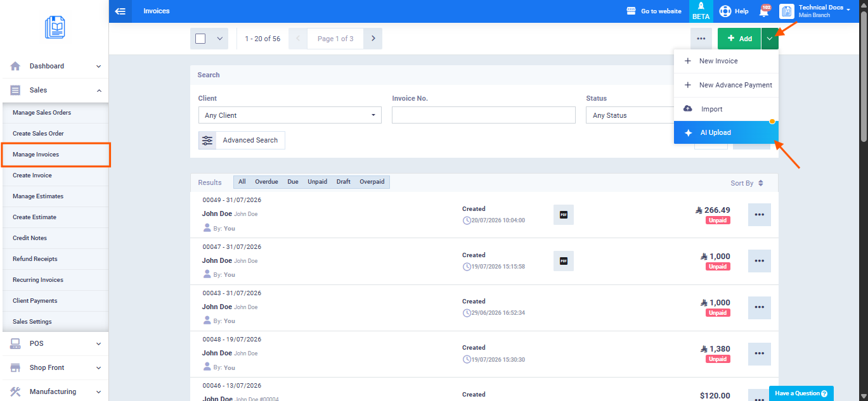Click Shop Front icon in sidebar
868x401 pixels.
(x=16, y=367)
